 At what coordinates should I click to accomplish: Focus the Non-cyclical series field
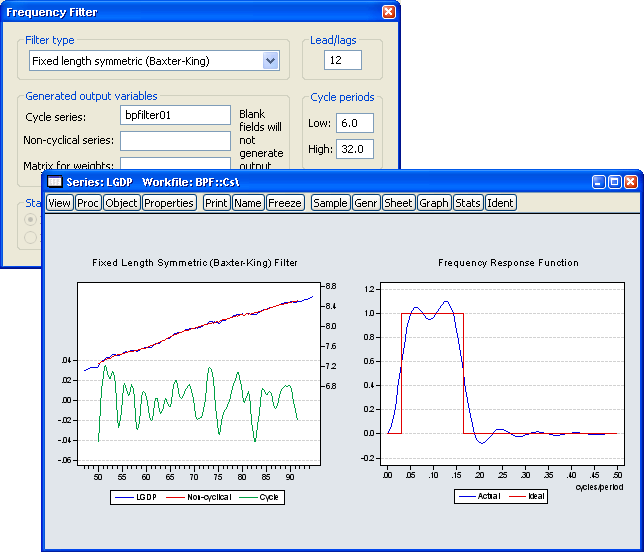click(x=175, y=141)
